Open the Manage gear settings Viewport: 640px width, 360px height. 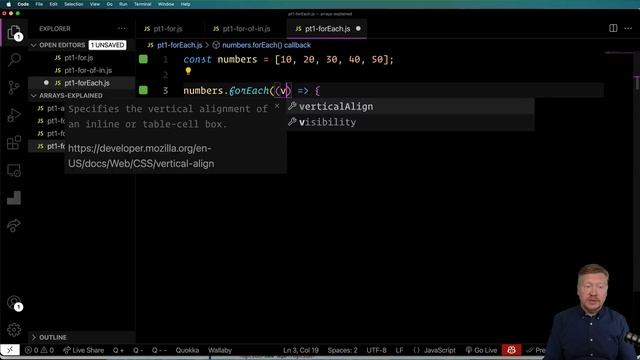coord(14,329)
